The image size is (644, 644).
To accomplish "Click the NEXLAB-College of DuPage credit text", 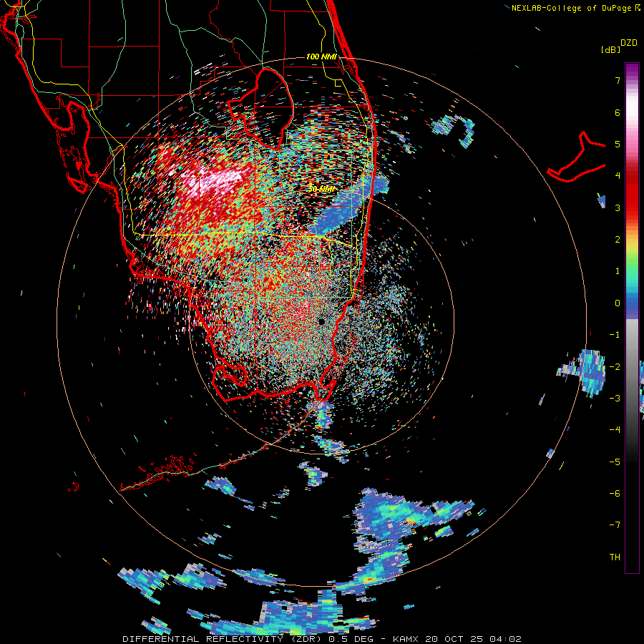I will [x=571, y=8].
